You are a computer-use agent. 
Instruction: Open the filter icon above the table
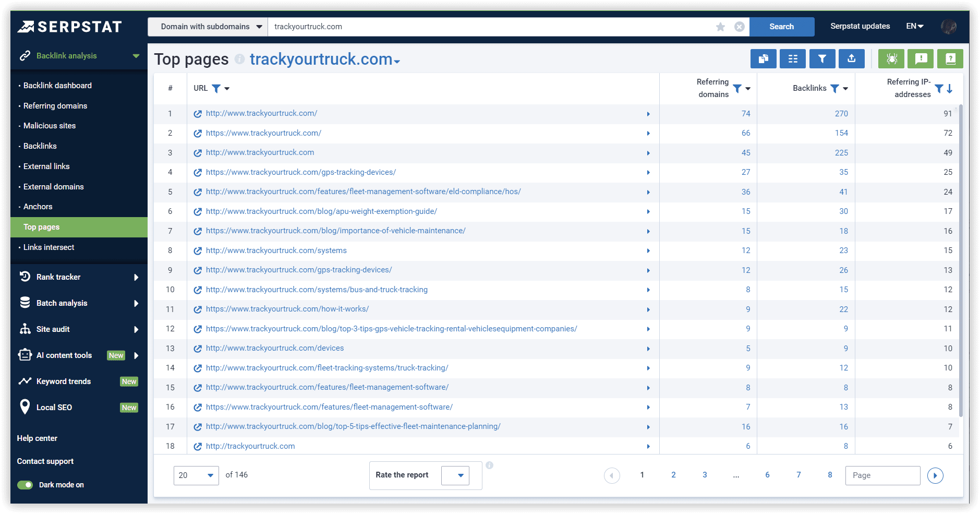pos(822,58)
